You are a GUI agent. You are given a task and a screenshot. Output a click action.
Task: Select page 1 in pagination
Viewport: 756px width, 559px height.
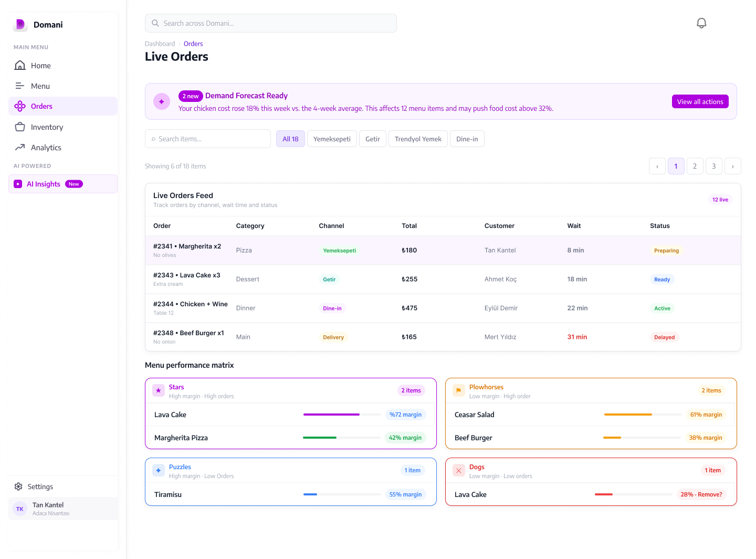click(676, 166)
